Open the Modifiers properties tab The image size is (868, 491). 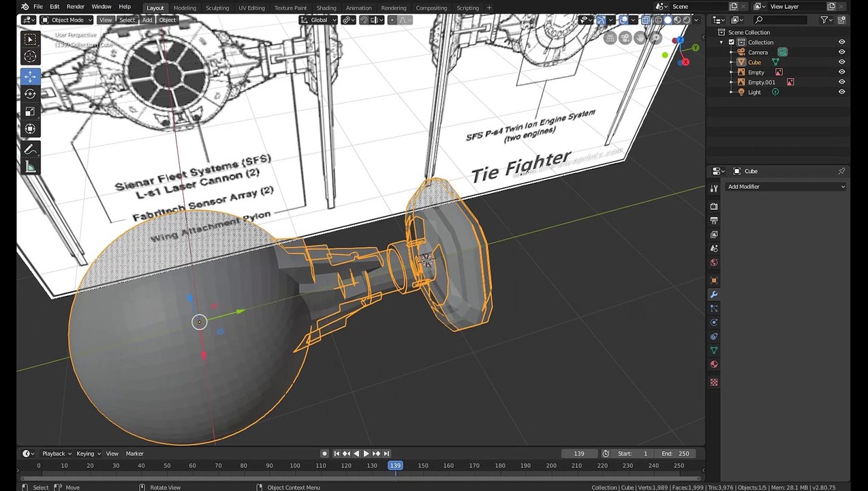[714, 295]
